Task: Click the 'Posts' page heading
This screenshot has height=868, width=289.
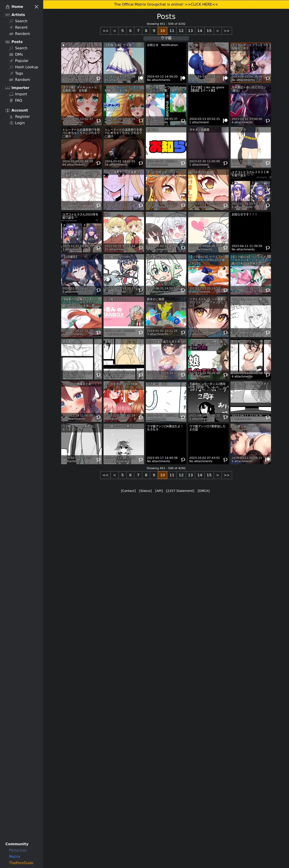Action: [166, 16]
